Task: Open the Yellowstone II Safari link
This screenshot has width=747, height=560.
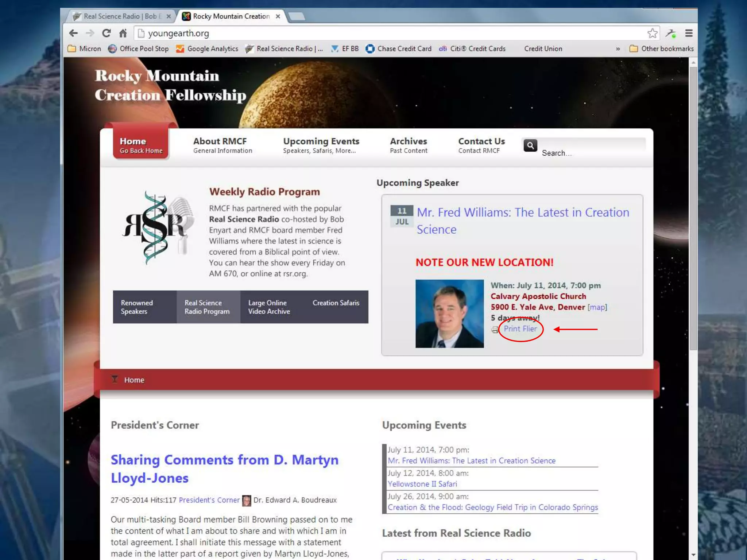Action: [x=422, y=484]
